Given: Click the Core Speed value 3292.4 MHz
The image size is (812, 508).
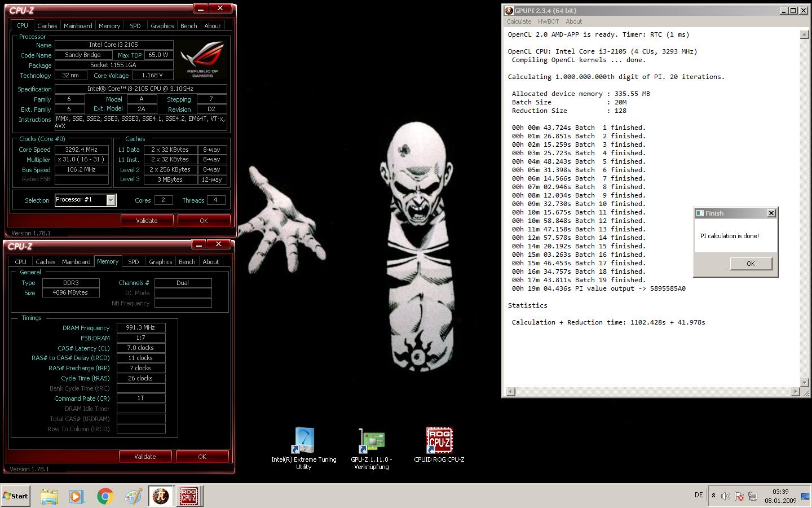Looking at the screenshot, I should [x=82, y=150].
